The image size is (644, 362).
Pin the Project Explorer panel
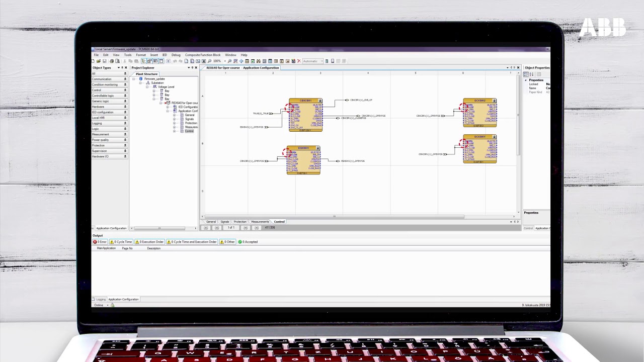point(192,67)
